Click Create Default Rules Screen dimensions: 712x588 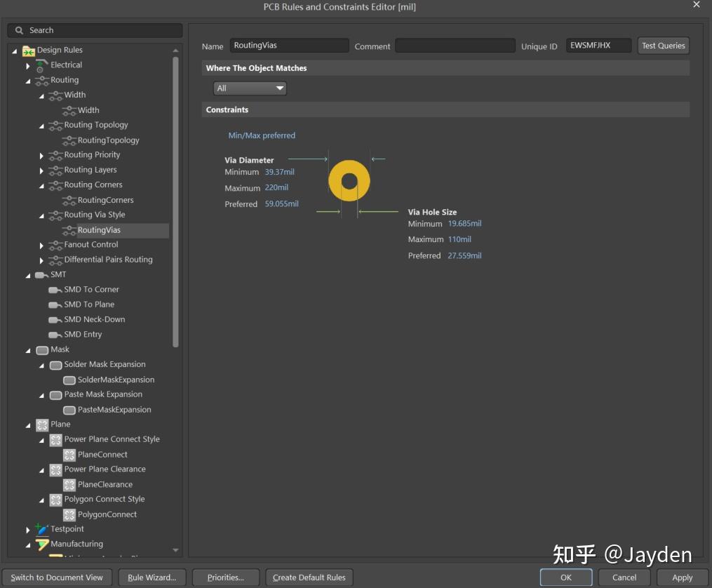click(309, 577)
